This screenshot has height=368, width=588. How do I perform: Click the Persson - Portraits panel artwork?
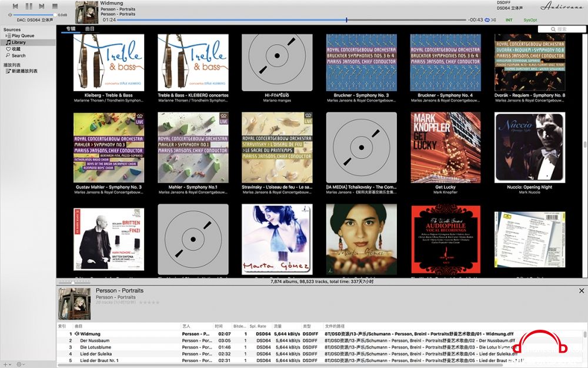point(75,304)
